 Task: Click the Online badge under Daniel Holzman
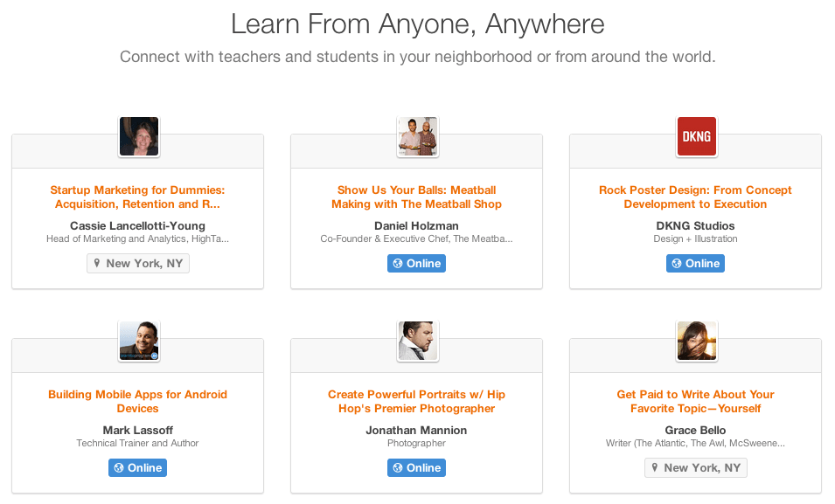(416, 263)
